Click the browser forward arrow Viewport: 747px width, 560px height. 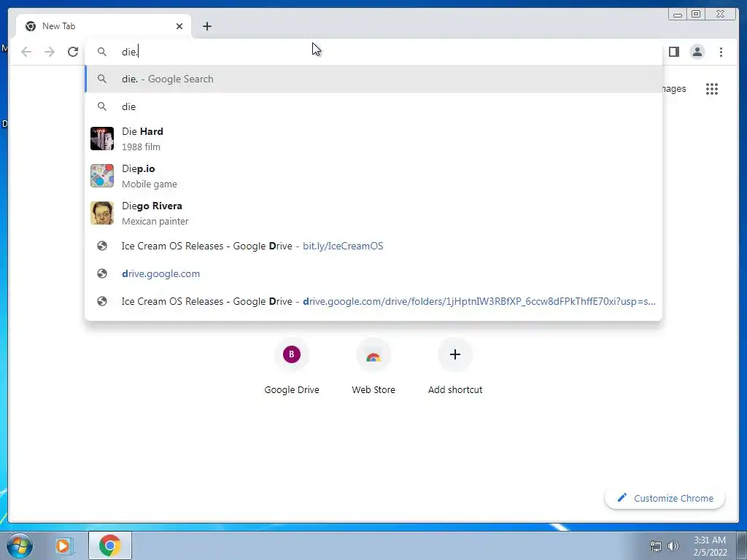(50, 52)
